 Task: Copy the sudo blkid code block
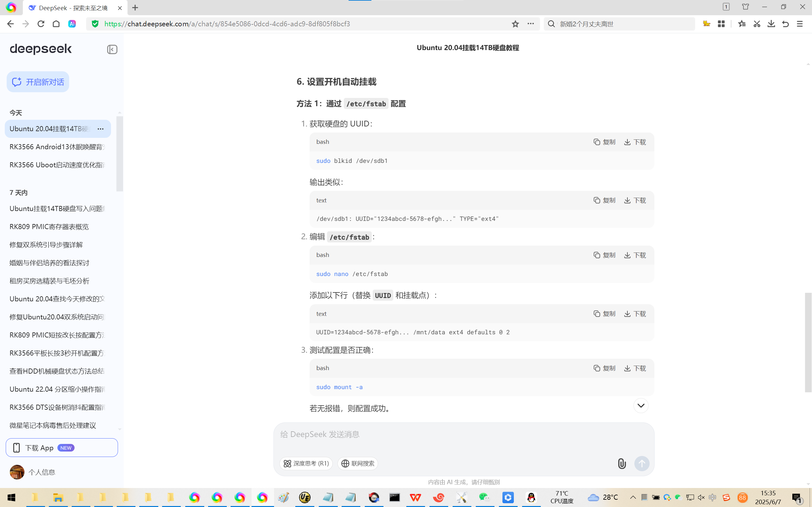604,142
